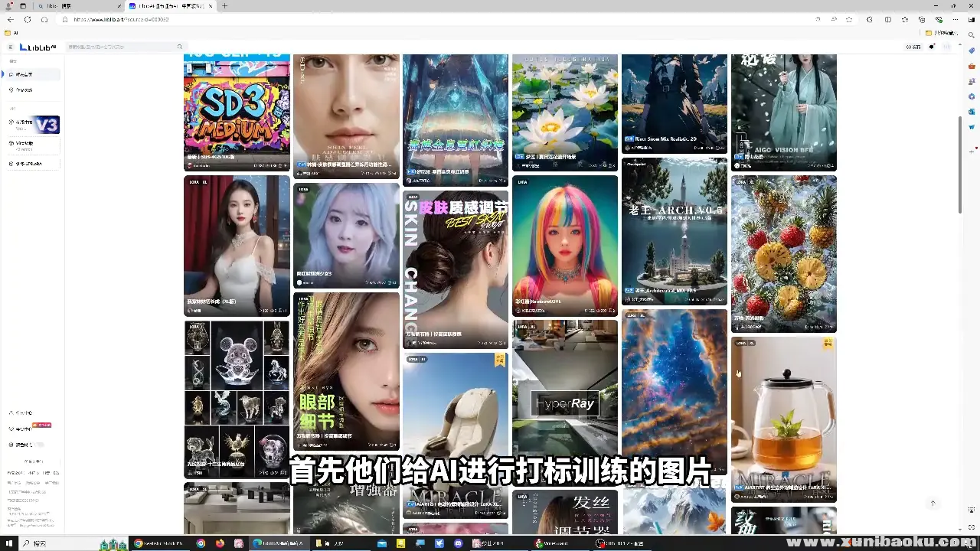This screenshot has height=551, width=980.
Task: Go back with the browser back arrow
Action: coord(10,19)
